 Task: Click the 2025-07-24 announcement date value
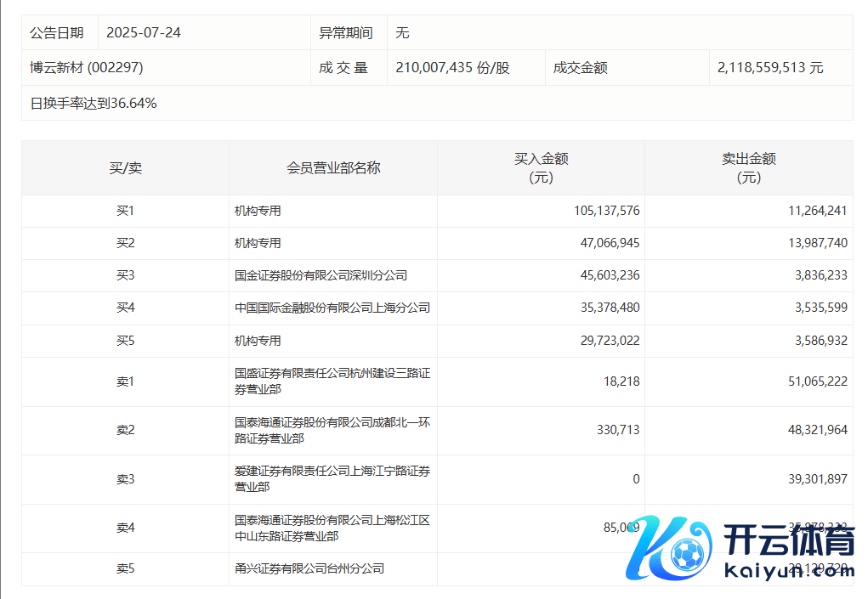tap(144, 33)
